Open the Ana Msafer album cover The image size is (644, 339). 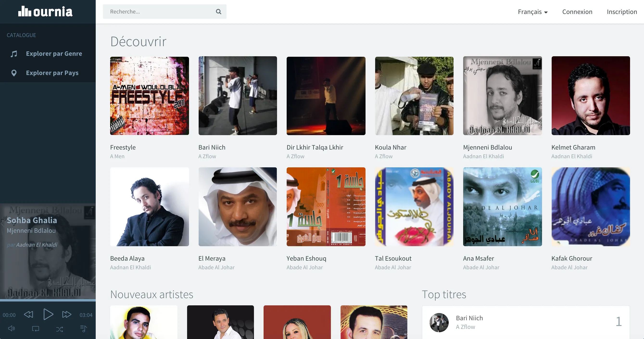coord(503,207)
